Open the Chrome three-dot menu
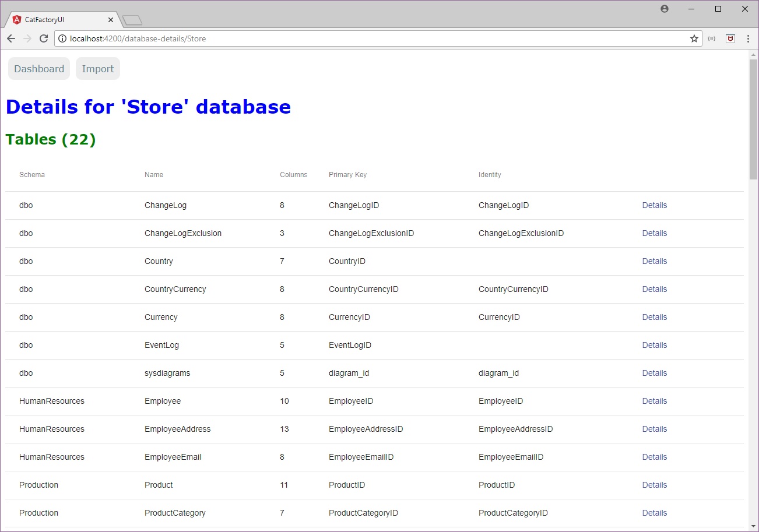The width and height of the screenshot is (759, 532). coord(747,38)
